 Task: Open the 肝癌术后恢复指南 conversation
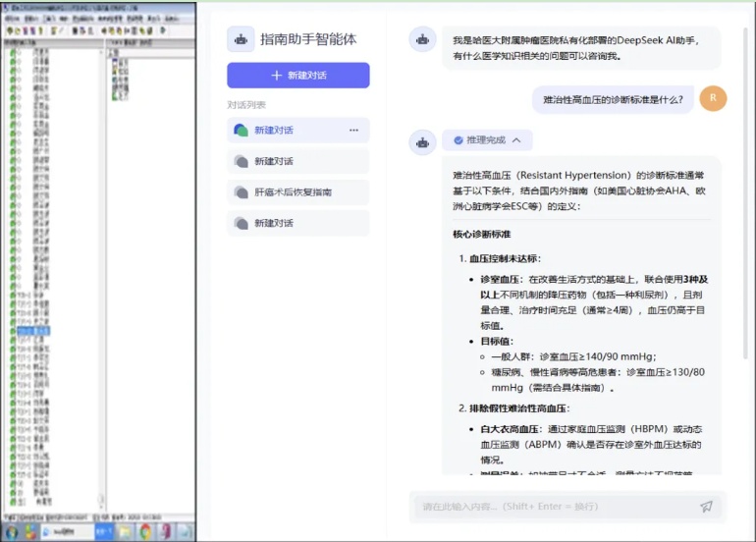(x=293, y=192)
